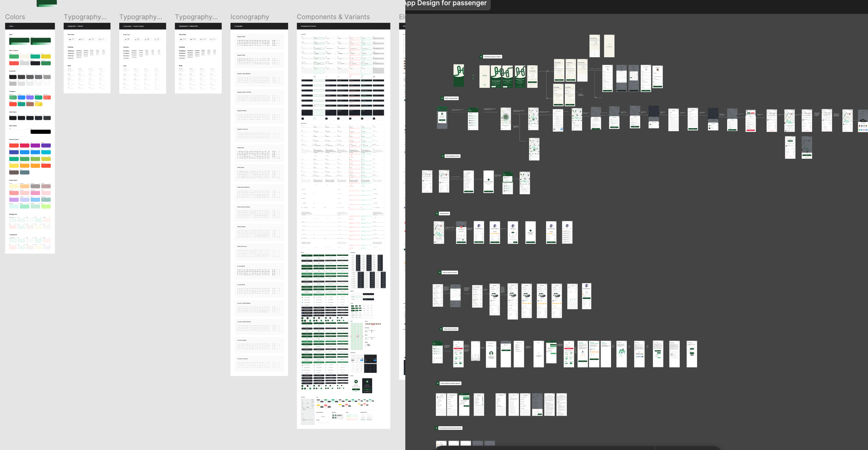Click the Promo code user flow label
The height and width of the screenshot is (450, 868).
pyautogui.click(x=450, y=428)
